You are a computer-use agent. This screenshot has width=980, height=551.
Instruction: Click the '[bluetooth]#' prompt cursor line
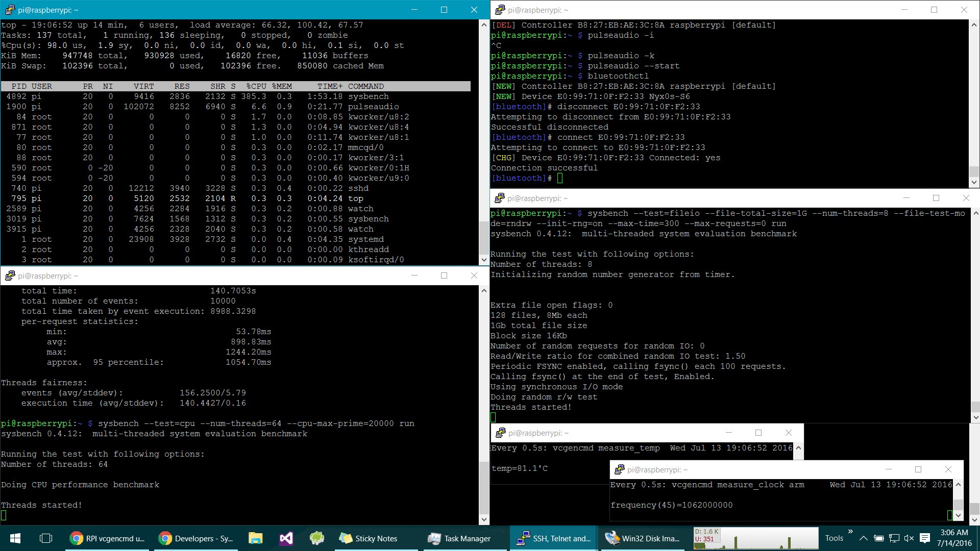click(x=527, y=178)
